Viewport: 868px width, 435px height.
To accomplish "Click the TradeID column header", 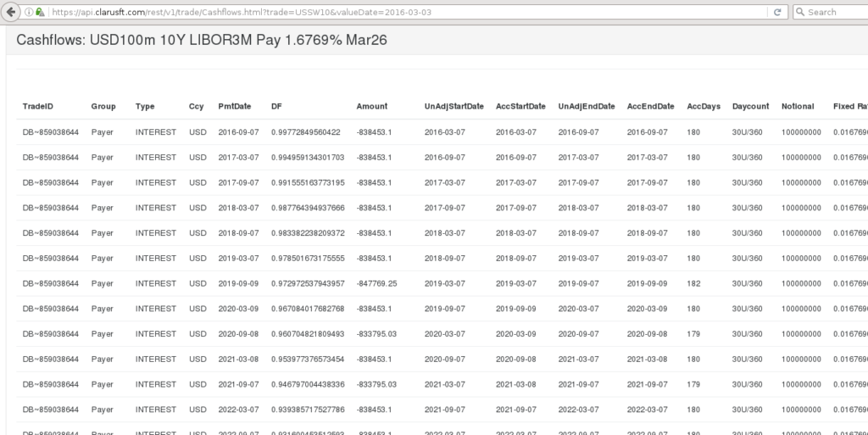I will (38, 106).
